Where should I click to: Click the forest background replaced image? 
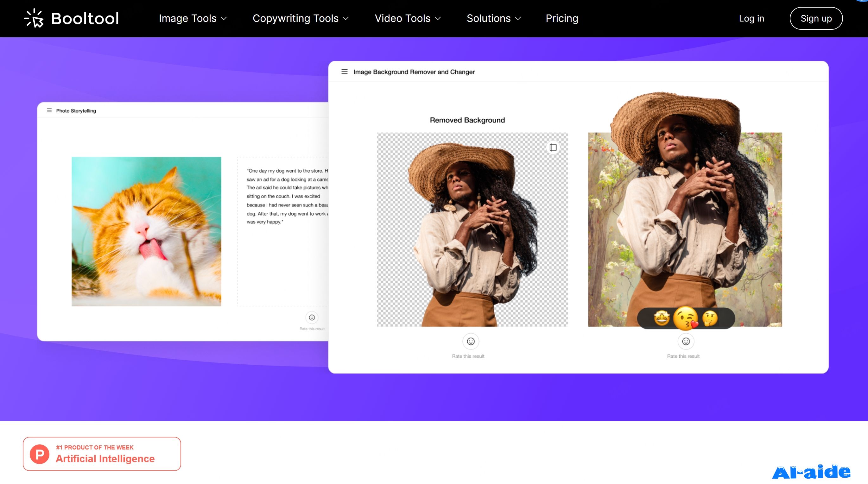coord(685,229)
